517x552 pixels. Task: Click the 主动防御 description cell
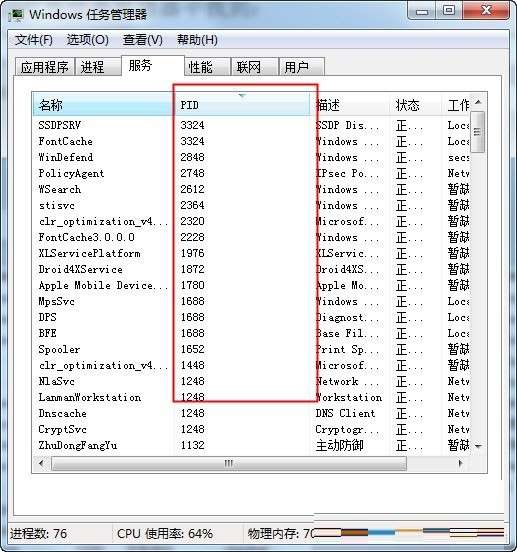(x=339, y=446)
